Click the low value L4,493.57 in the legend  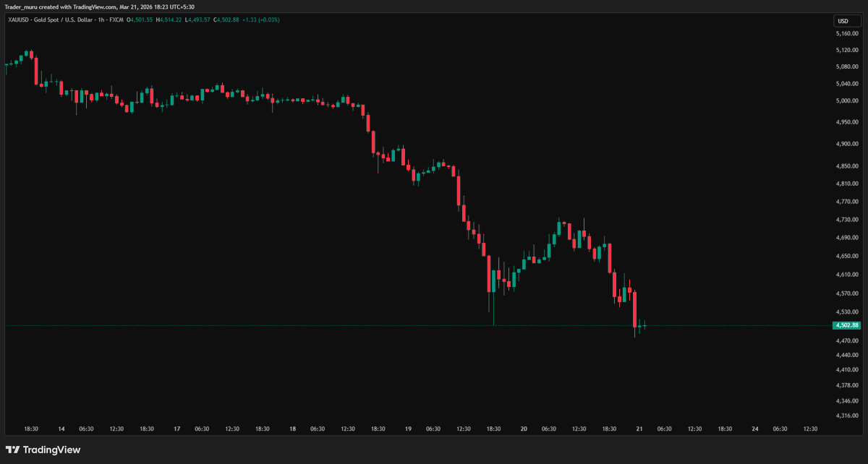pos(196,20)
